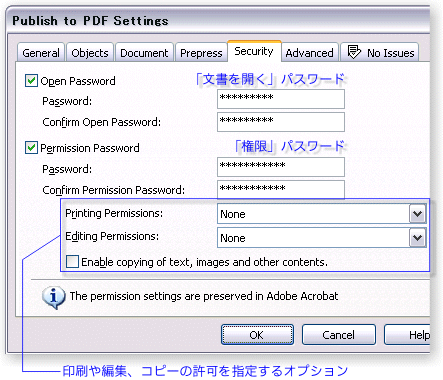This screenshot has height=380, width=443.
Task: Open the No Issues preflight tab
Action: click(x=380, y=53)
